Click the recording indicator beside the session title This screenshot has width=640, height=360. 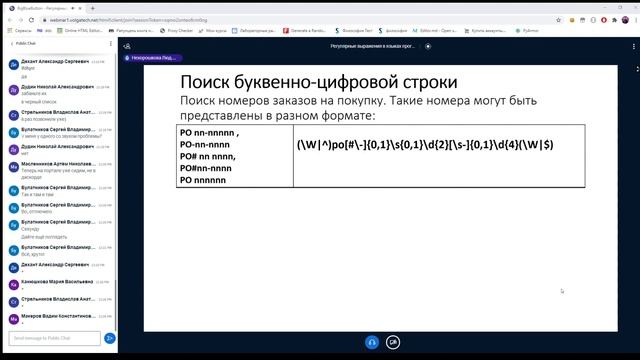click(428, 46)
